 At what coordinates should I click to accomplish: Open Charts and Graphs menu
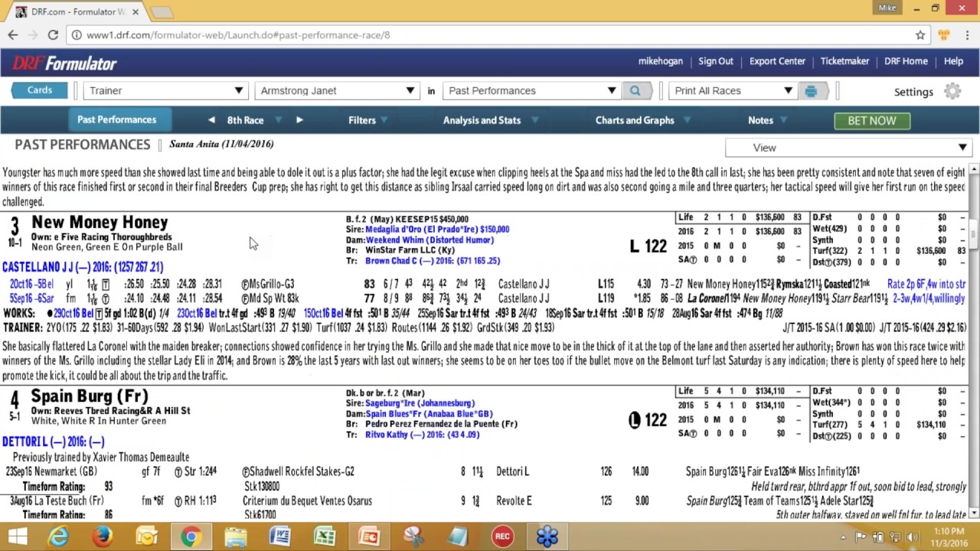643,120
